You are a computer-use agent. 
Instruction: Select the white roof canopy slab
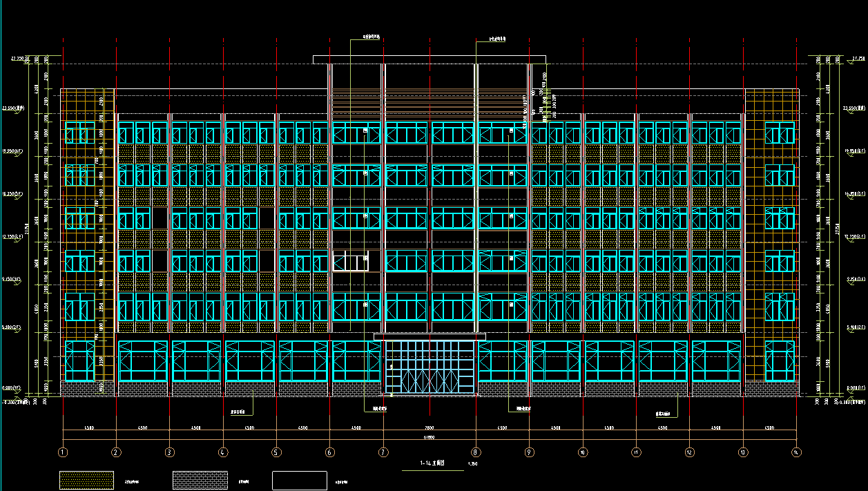click(x=429, y=59)
